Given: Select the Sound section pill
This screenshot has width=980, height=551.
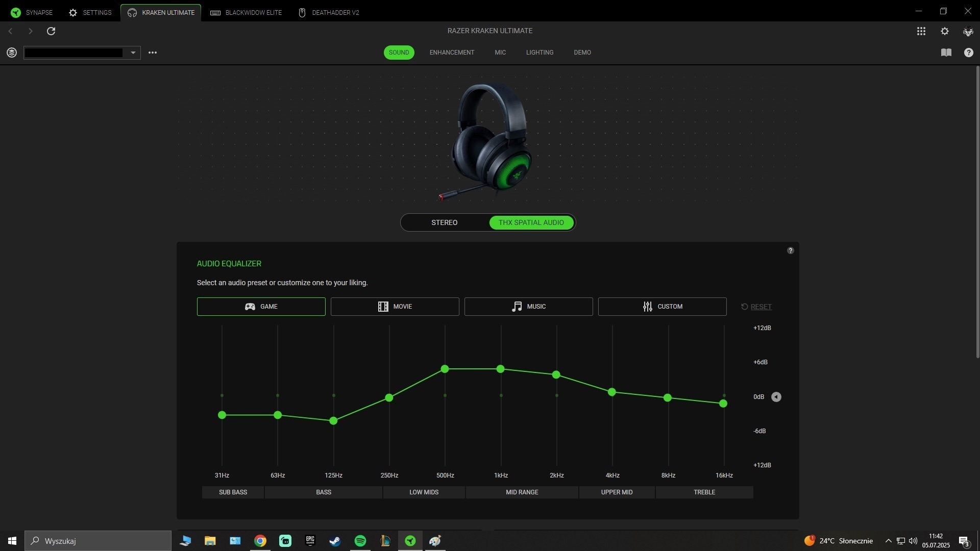Looking at the screenshot, I should pos(399,53).
